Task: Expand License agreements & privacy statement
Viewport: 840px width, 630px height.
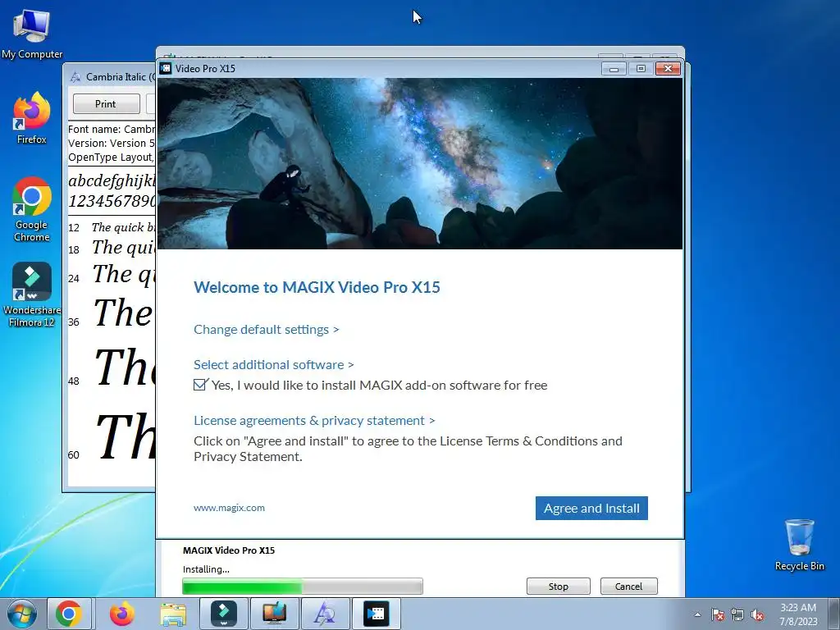Action: pyautogui.click(x=314, y=420)
